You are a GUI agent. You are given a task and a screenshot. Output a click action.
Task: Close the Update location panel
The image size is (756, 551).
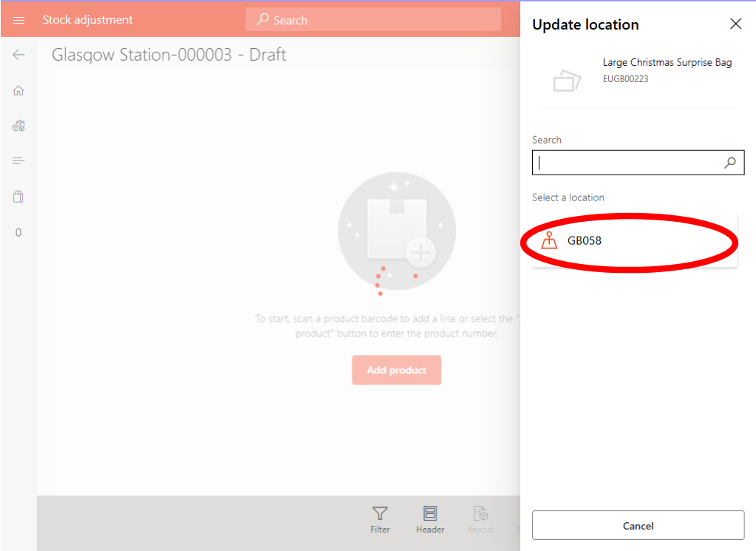click(x=735, y=24)
